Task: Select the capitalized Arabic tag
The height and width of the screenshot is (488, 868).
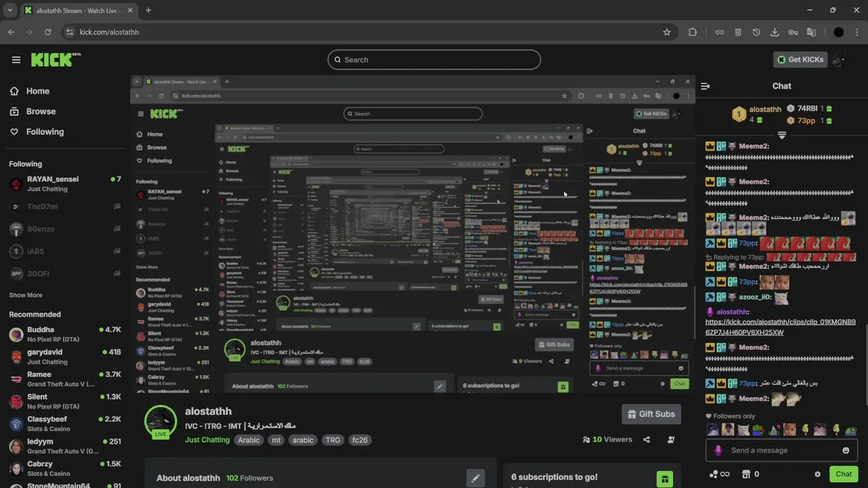Action: tap(249, 440)
